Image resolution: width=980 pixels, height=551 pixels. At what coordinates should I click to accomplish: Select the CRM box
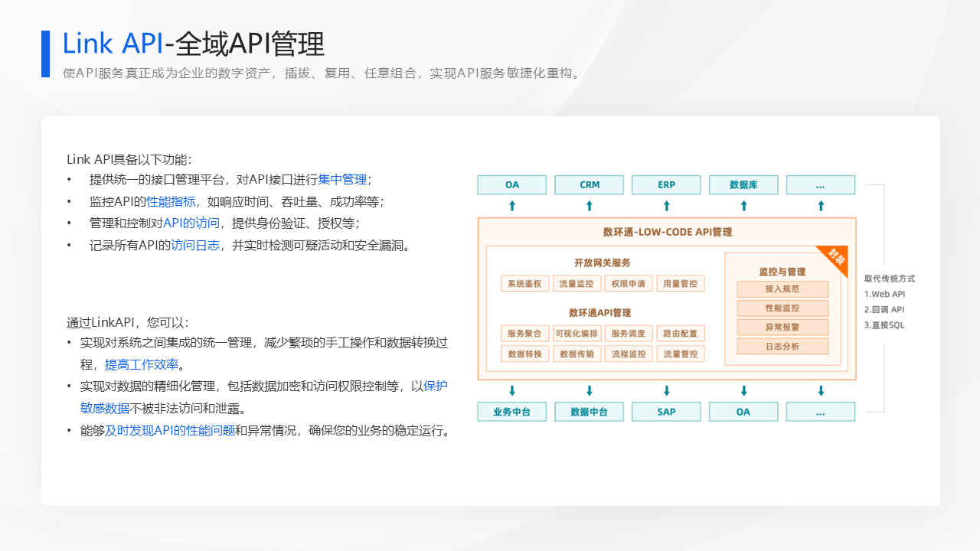point(590,185)
